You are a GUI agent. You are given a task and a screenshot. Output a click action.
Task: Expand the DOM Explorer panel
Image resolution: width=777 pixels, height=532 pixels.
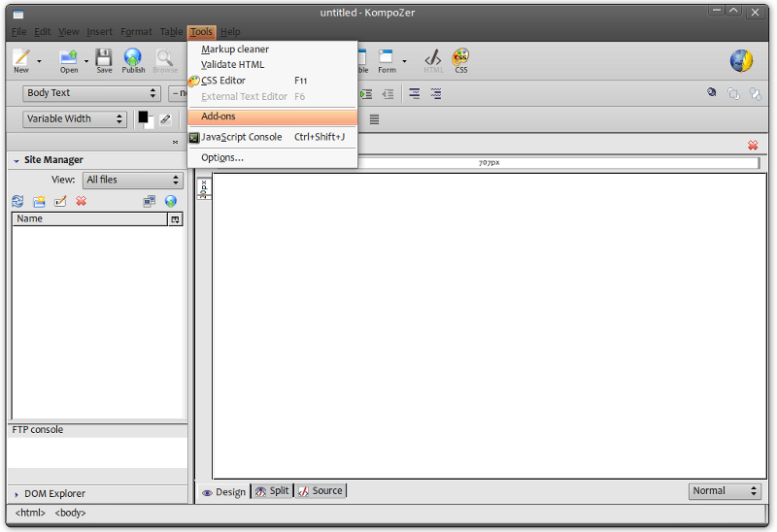[17, 494]
